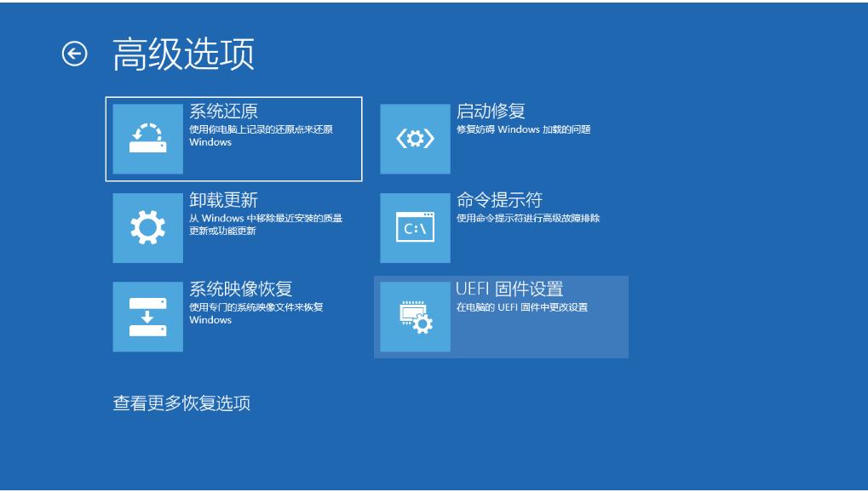Screen dimensions: 868x492
Task: Click the UEFI 固件设置 chip icon
Action: point(415,317)
